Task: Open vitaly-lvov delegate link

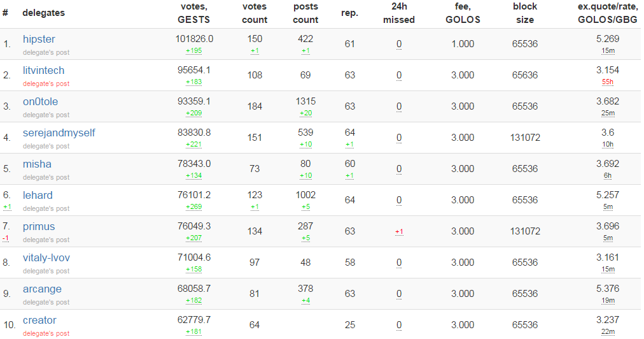Action: [46, 258]
